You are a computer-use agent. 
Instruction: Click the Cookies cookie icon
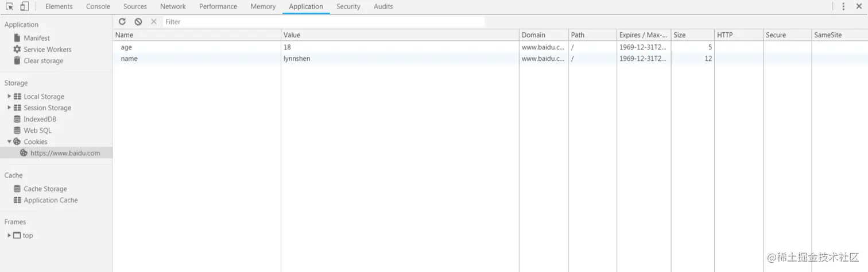[17, 141]
